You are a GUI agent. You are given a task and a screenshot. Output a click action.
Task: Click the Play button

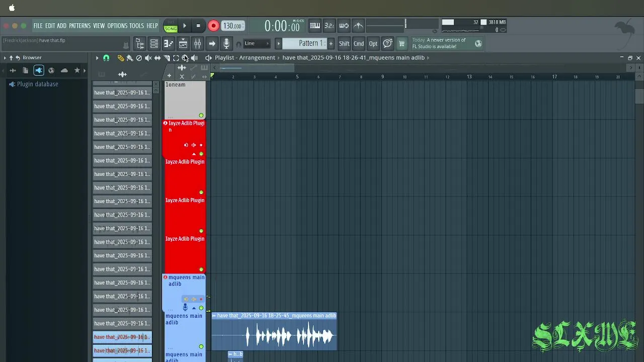(185, 26)
